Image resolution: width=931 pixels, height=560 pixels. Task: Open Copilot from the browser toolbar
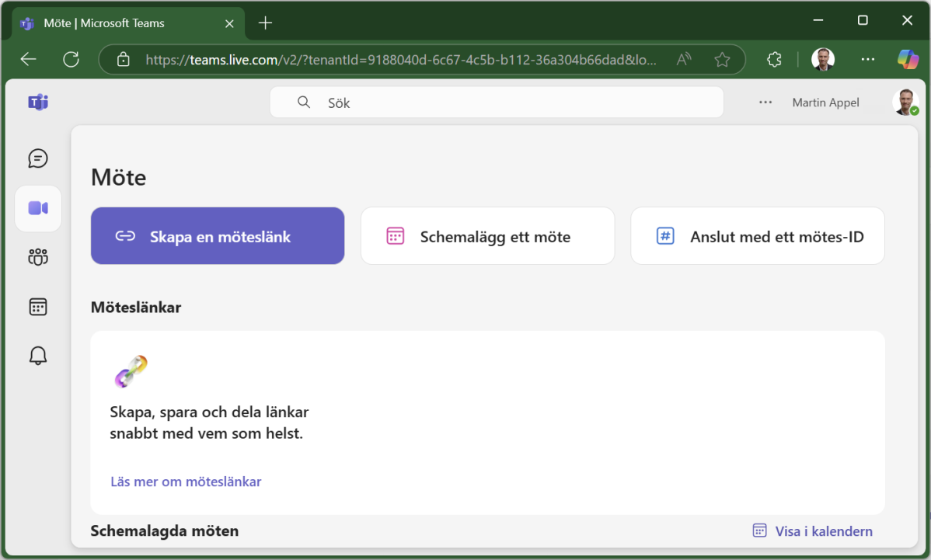(x=907, y=59)
